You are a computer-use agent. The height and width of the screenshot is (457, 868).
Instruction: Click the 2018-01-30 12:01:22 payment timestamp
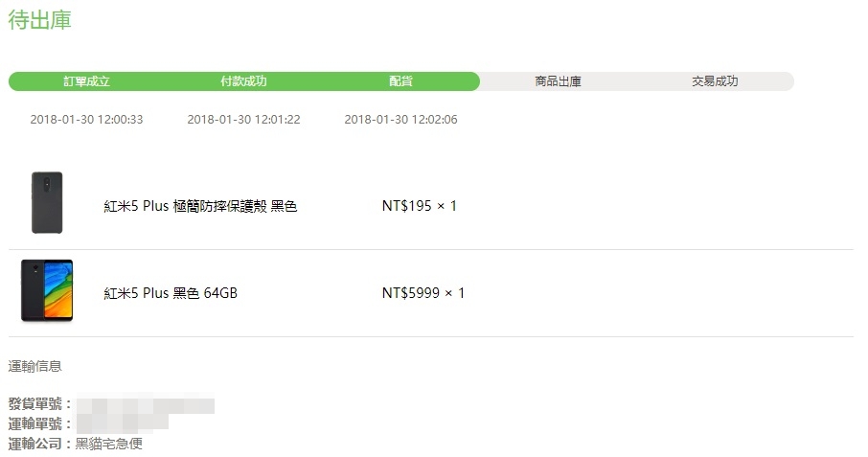click(243, 120)
